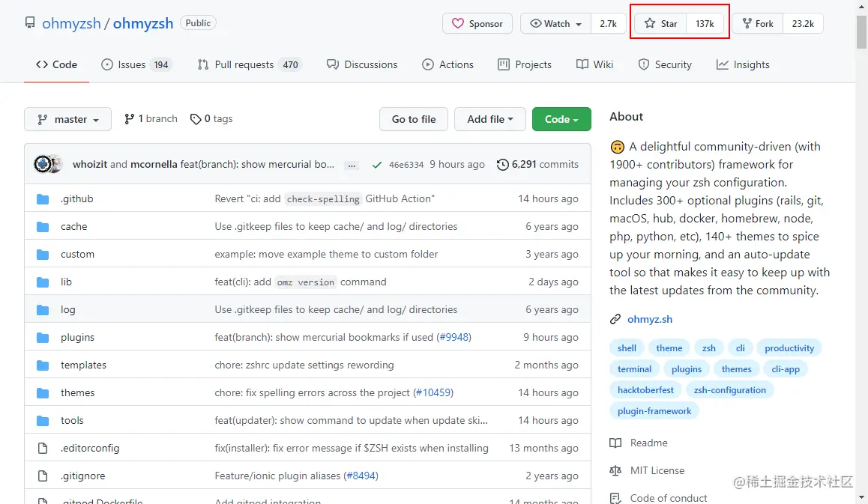View the 23.2k forks count
The image size is (868, 504).
point(803,24)
